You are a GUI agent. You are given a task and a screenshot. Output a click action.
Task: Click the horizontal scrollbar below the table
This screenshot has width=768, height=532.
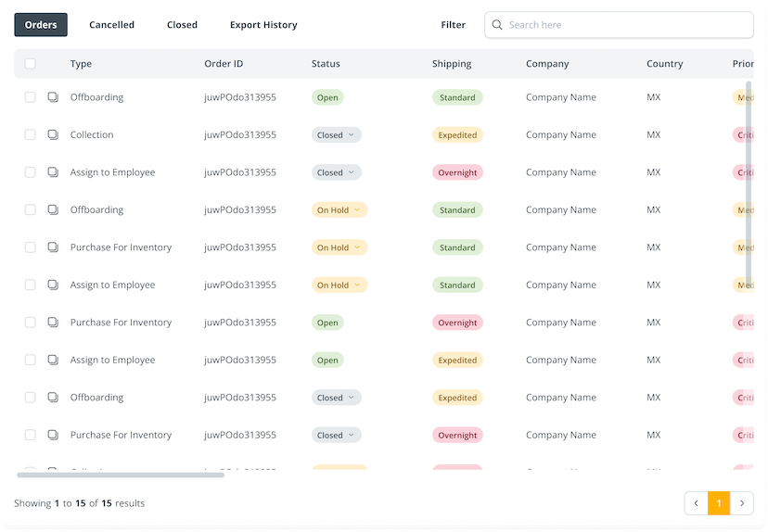point(121,475)
